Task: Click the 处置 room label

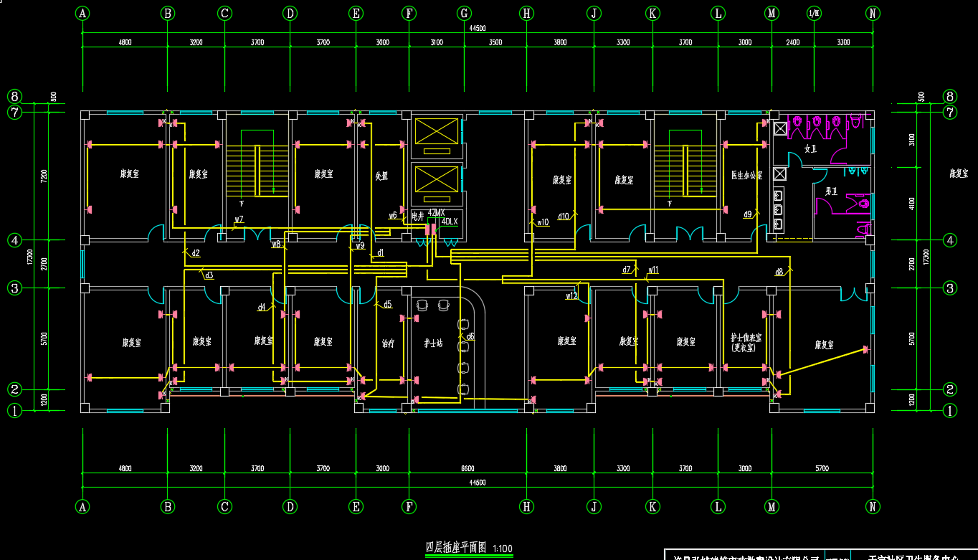Action: 382,175
